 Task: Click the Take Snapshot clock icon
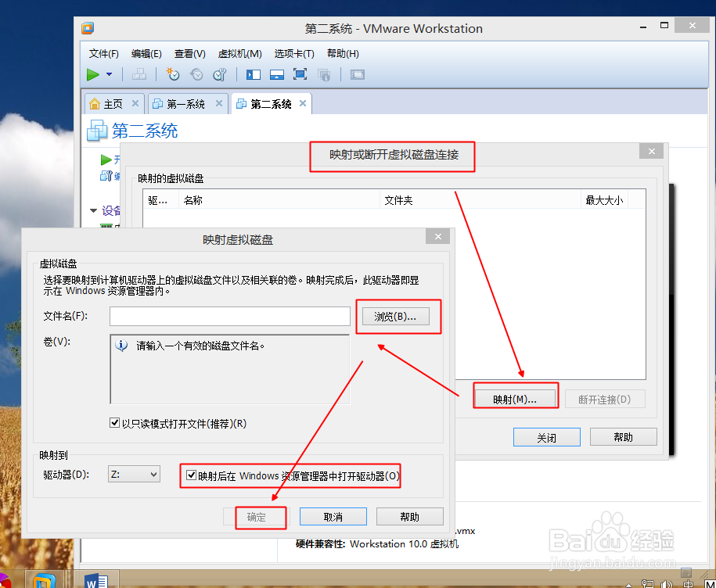coord(173,74)
